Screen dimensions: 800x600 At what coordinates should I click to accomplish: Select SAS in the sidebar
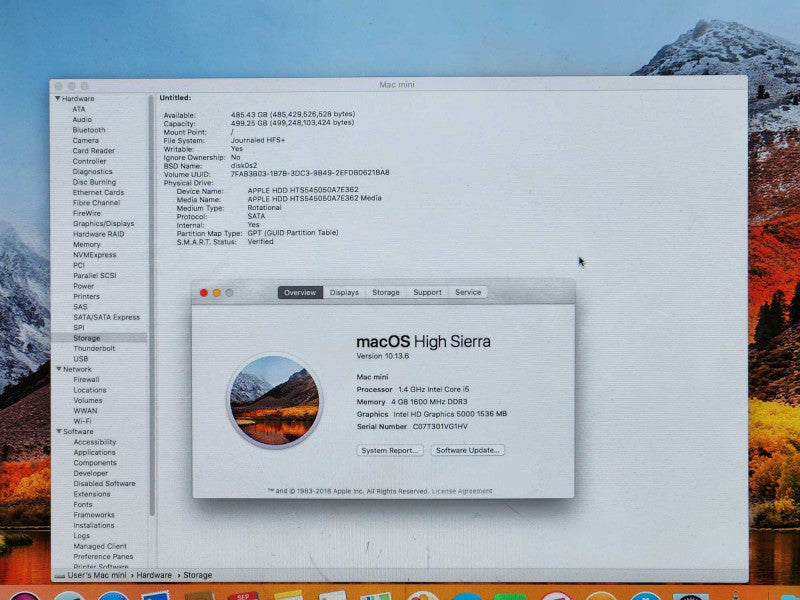[x=80, y=307]
